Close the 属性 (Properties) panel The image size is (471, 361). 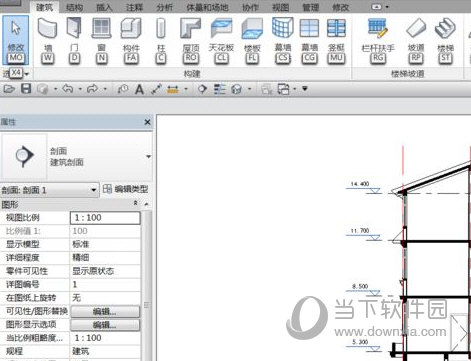click(x=147, y=122)
